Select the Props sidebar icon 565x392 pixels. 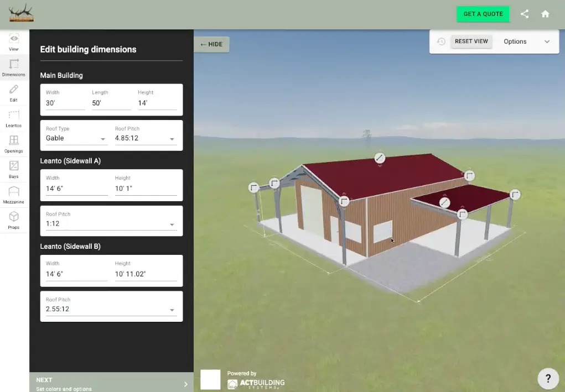pyautogui.click(x=13, y=218)
